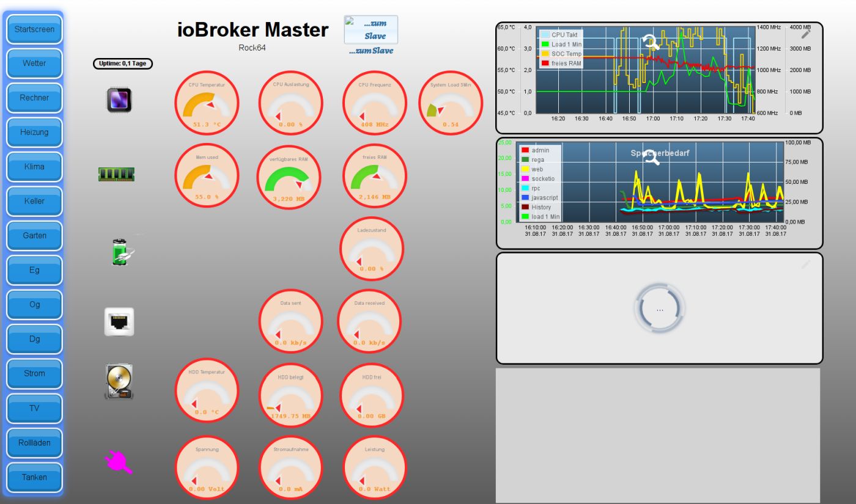The width and height of the screenshot is (856, 504).
Task: Open the Startscreen view
Action: (34, 29)
